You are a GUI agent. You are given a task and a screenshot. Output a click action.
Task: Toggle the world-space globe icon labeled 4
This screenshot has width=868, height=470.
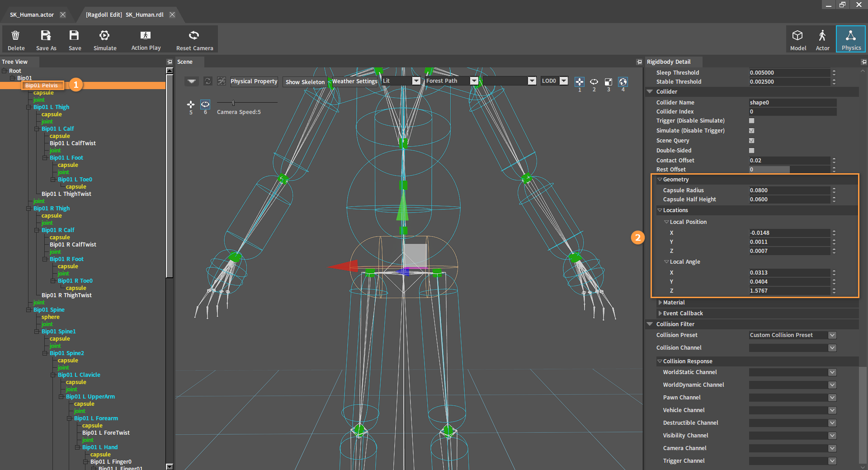pyautogui.click(x=623, y=81)
